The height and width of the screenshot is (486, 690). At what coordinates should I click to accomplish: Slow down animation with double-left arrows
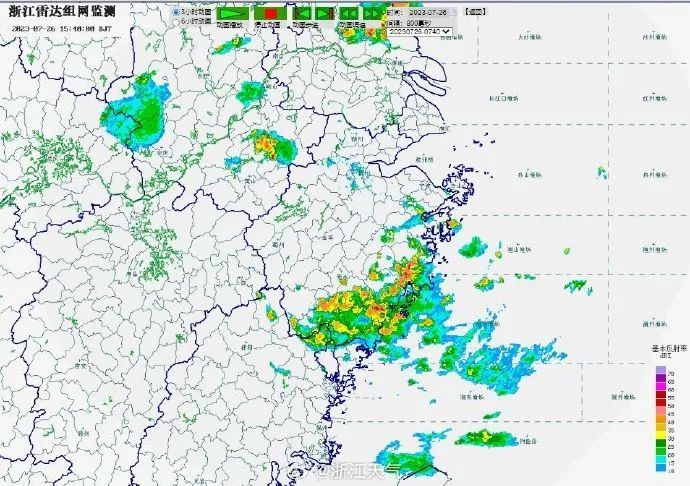pyautogui.click(x=349, y=14)
